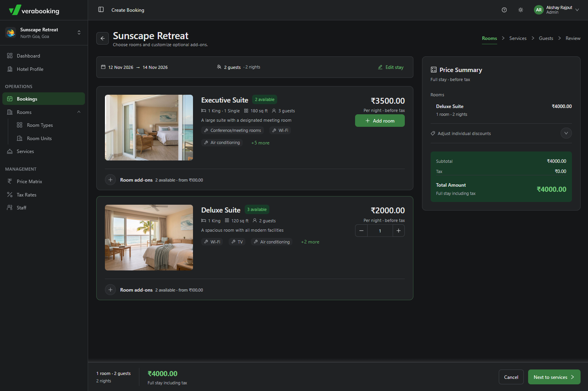Open the Dashboard sidebar item
Screen dimensions: 588x391
pyautogui.click(x=44, y=56)
